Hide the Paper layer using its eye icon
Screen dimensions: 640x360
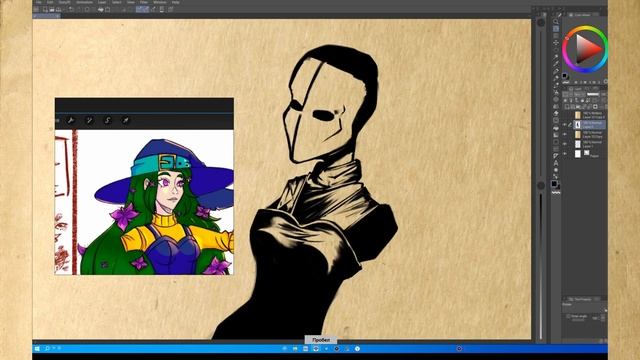(x=565, y=154)
